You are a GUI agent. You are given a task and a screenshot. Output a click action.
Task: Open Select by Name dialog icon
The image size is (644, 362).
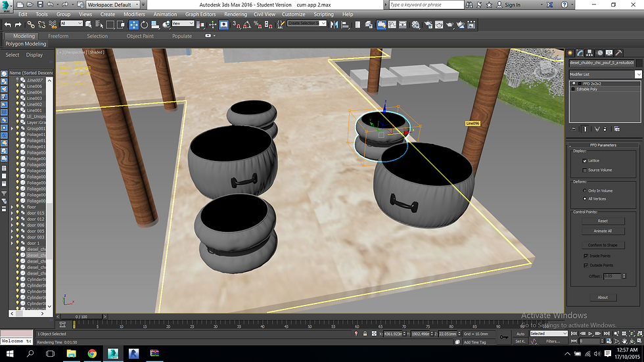99,25
